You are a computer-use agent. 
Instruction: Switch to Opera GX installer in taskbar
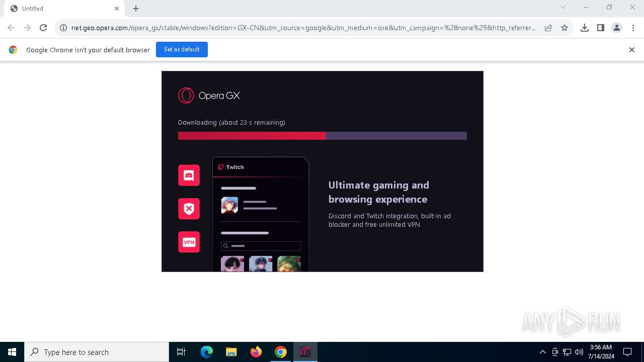[x=305, y=352]
